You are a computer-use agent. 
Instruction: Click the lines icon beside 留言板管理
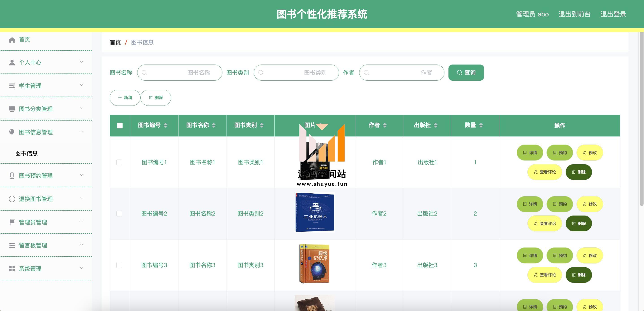(12, 245)
